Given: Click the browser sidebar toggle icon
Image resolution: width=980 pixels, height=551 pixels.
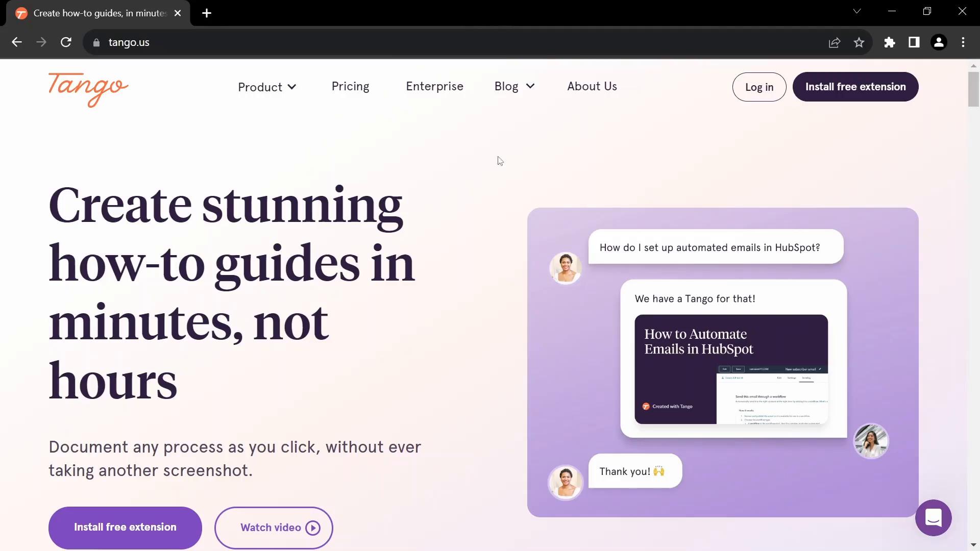Looking at the screenshot, I should pyautogui.click(x=914, y=42).
